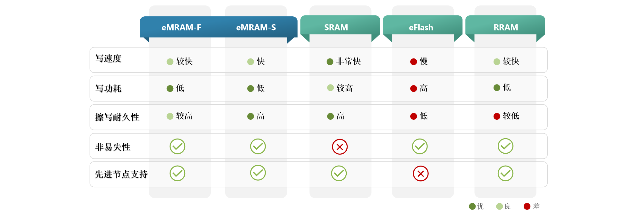Click the RRAM checkmark in 先进节点支持 row
This screenshot has height=220, width=644.
pos(505,173)
